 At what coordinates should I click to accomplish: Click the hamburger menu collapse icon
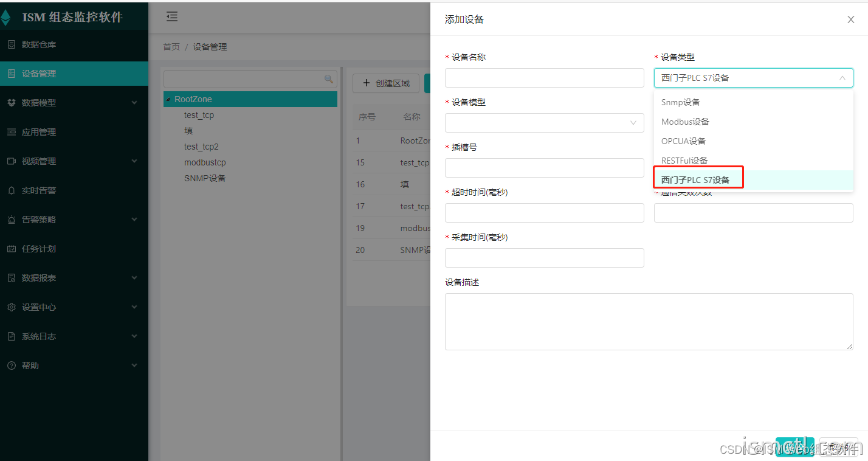coord(172,17)
